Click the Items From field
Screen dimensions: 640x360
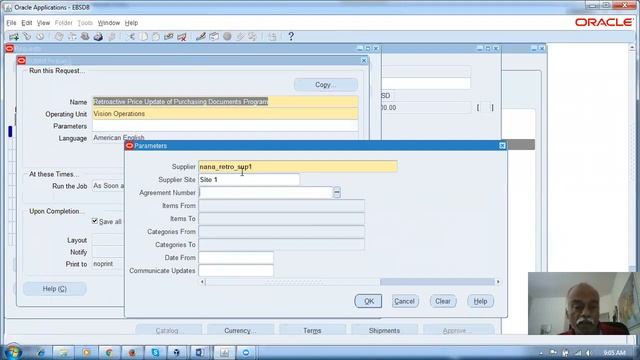point(281,206)
